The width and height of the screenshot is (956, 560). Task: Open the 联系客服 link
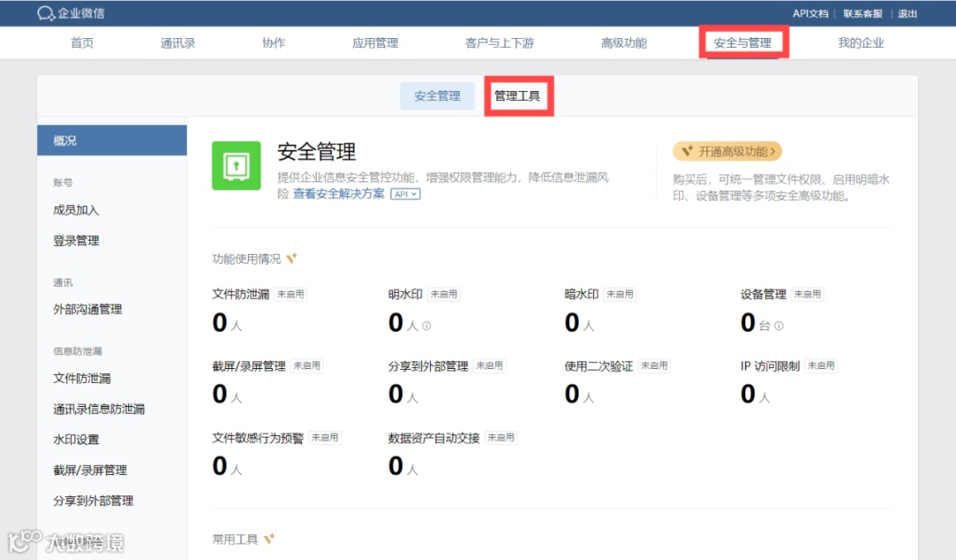click(x=863, y=13)
